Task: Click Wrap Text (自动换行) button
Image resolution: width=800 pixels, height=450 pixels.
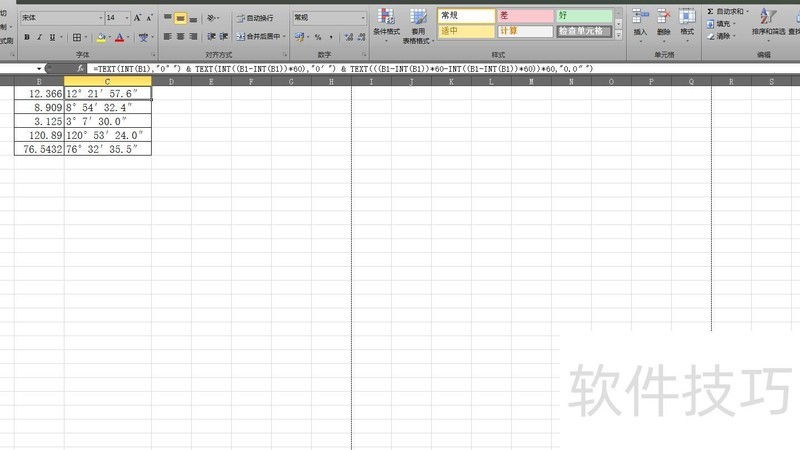Action: [x=254, y=18]
